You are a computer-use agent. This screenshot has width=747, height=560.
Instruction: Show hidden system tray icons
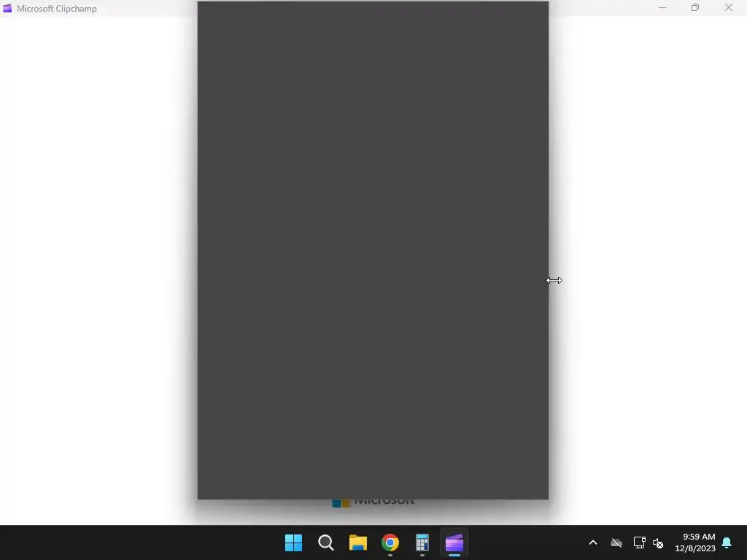593,542
